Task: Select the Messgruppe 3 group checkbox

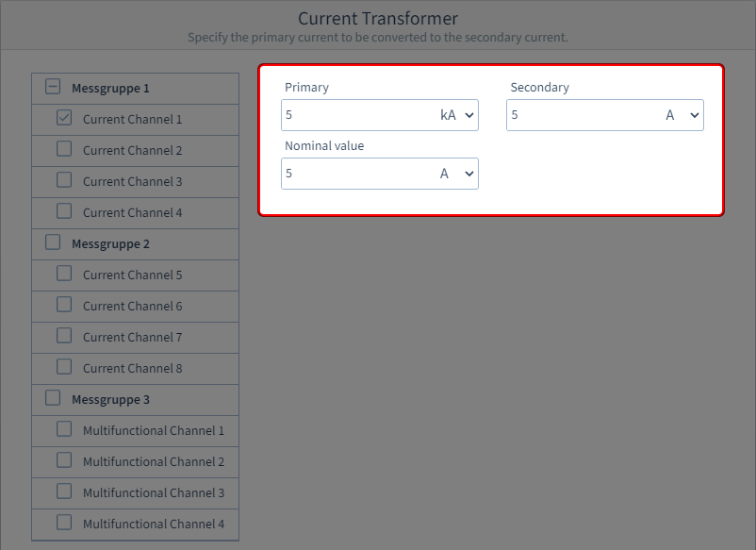Action: click(53, 398)
